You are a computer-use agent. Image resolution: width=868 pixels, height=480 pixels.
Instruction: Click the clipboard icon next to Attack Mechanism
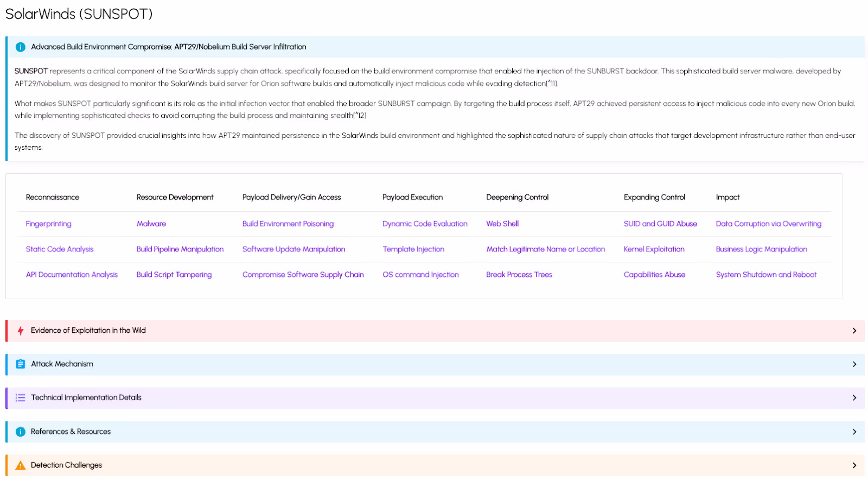click(x=21, y=364)
